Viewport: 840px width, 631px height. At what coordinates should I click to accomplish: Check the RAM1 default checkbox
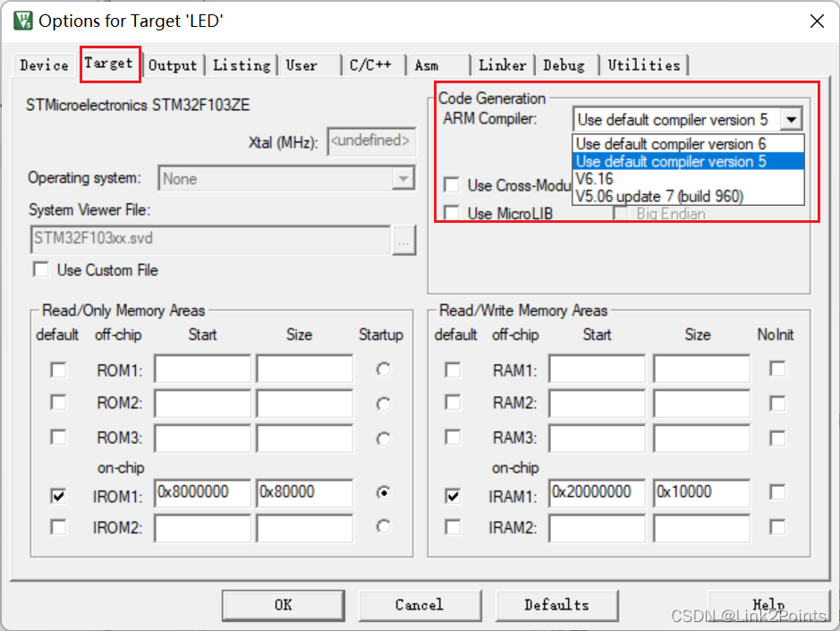[453, 370]
